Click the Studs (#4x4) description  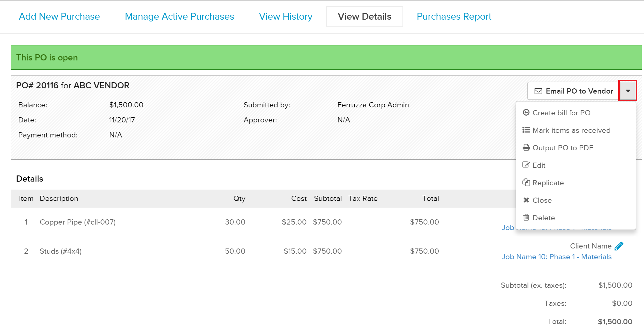pyautogui.click(x=61, y=251)
